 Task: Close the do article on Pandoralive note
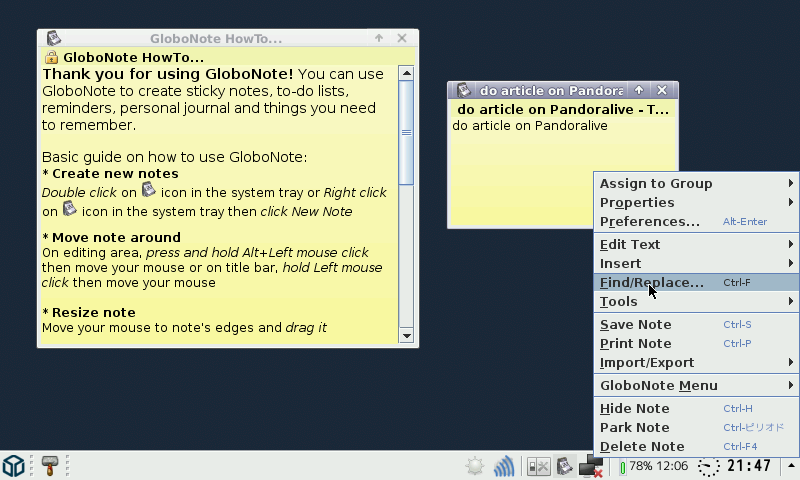coord(662,90)
